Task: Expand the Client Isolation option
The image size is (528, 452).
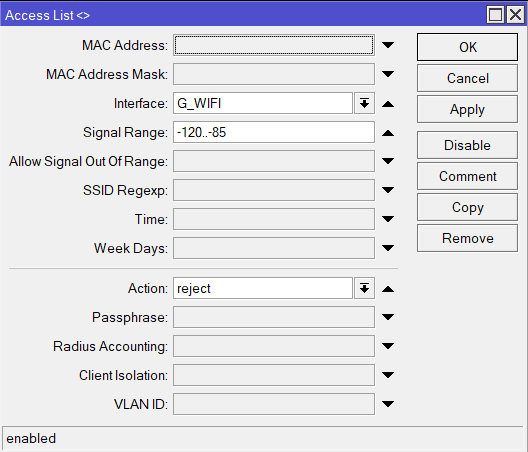Action: [x=388, y=375]
